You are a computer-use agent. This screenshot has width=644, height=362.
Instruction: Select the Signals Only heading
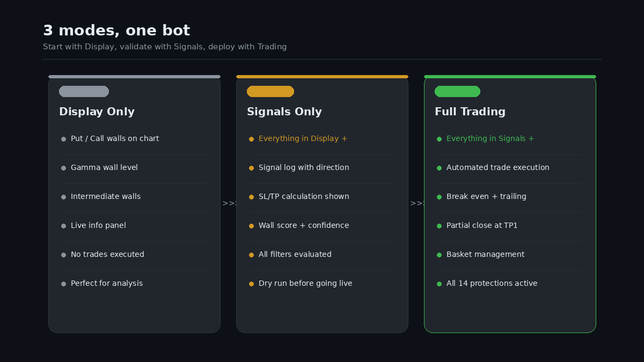click(x=284, y=112)
